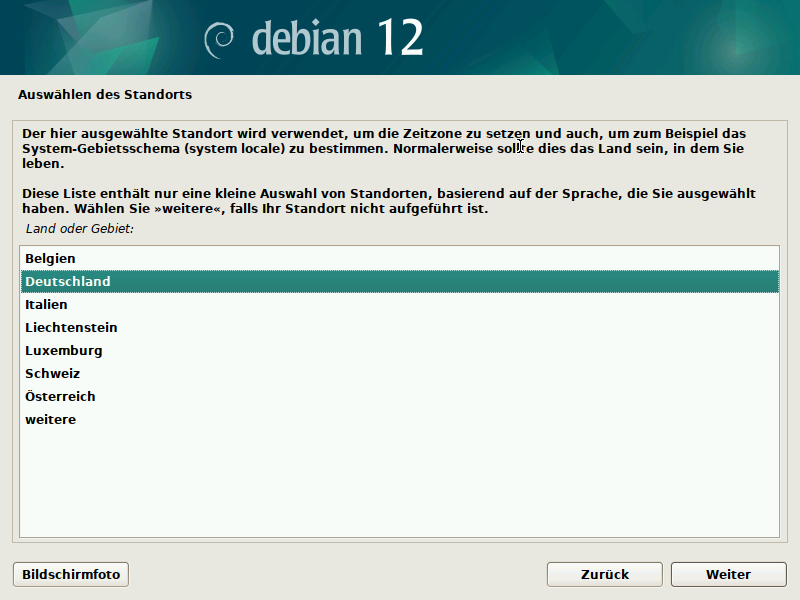Select Belgien from the country list
Image resolution: width=800 pixels, height=600 pixels.
[50, 259]
